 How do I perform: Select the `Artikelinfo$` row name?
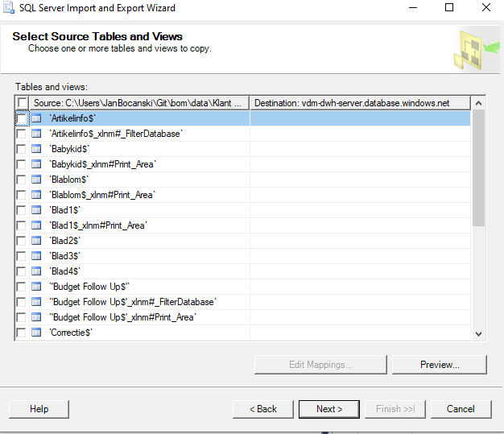point(72,118)
